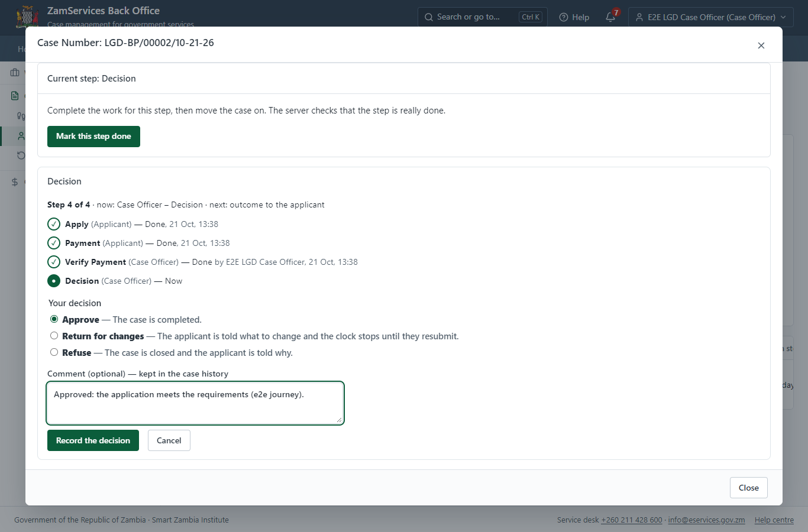Click the check circle next to Payment step

coord(54,243)
